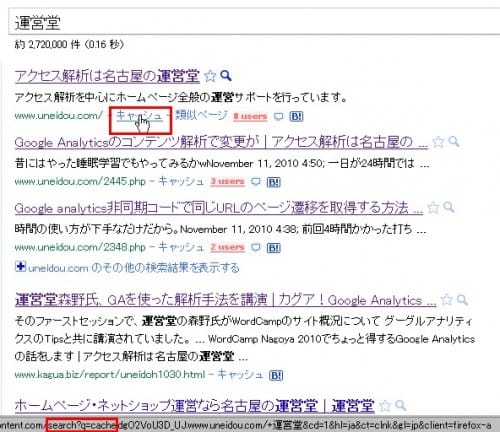Open the result 運営堂森野氏、GAを使った解析手法を講演
The height and width of the screenshot is (432, 500).
click(x=225, y=300)
